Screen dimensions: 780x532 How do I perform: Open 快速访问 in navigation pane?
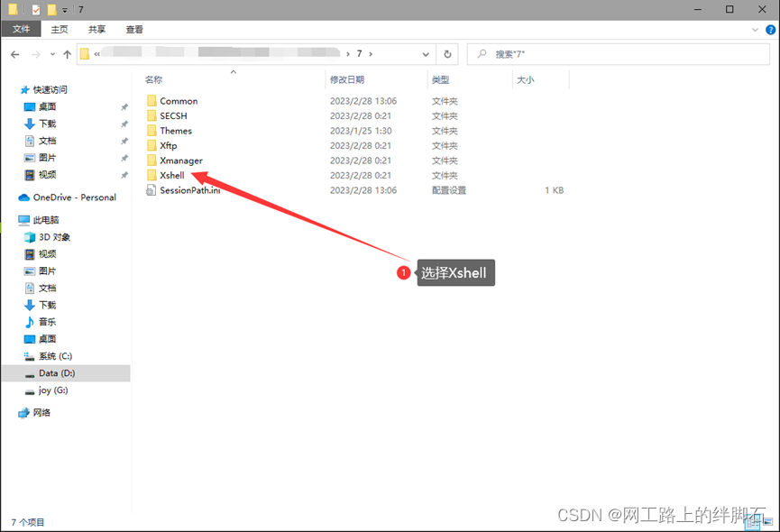pos(50,90)
